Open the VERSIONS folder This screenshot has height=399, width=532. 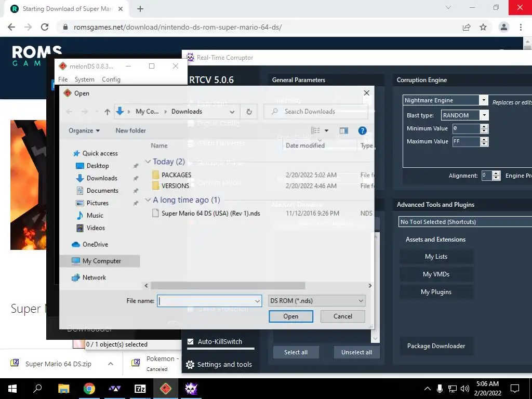175,185
